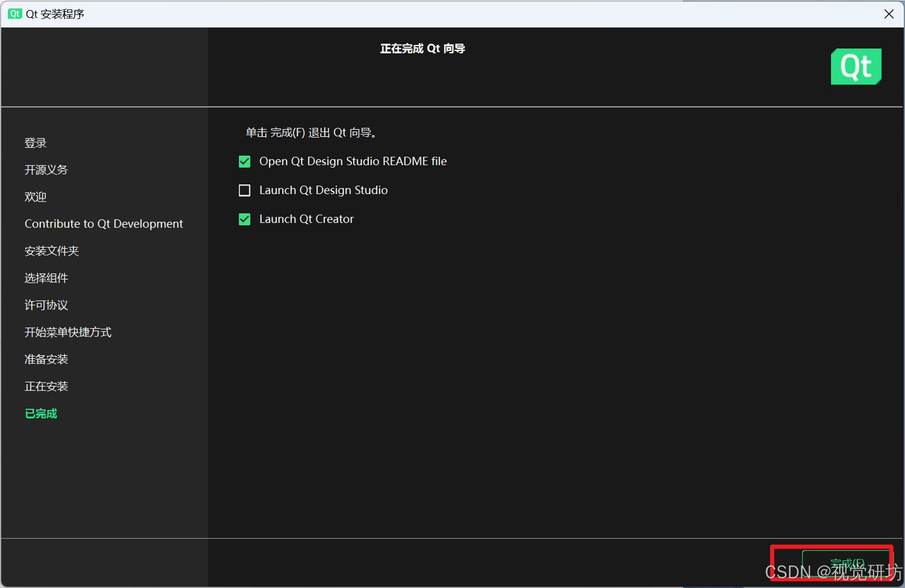Click the Qt logo in title bar
The width and height of the screenshot is (905, 588).
(x=15, y=14)
